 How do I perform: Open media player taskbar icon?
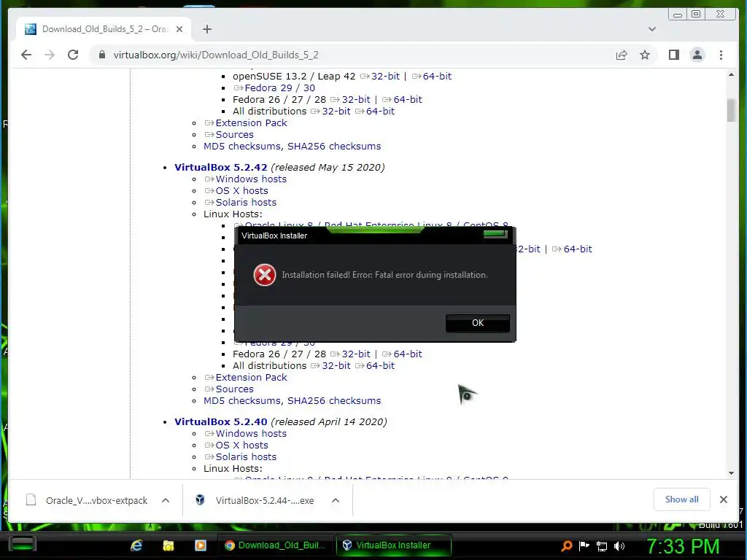[x=201, y=545]
